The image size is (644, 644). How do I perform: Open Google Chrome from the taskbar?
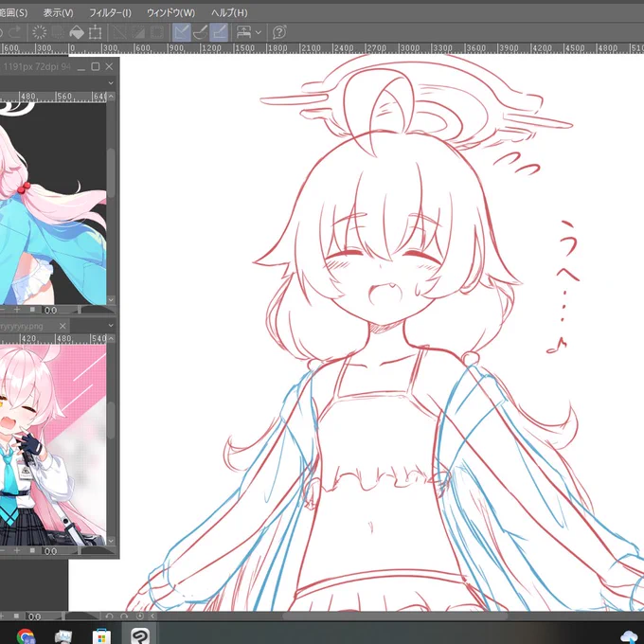(x=26, y=636)
